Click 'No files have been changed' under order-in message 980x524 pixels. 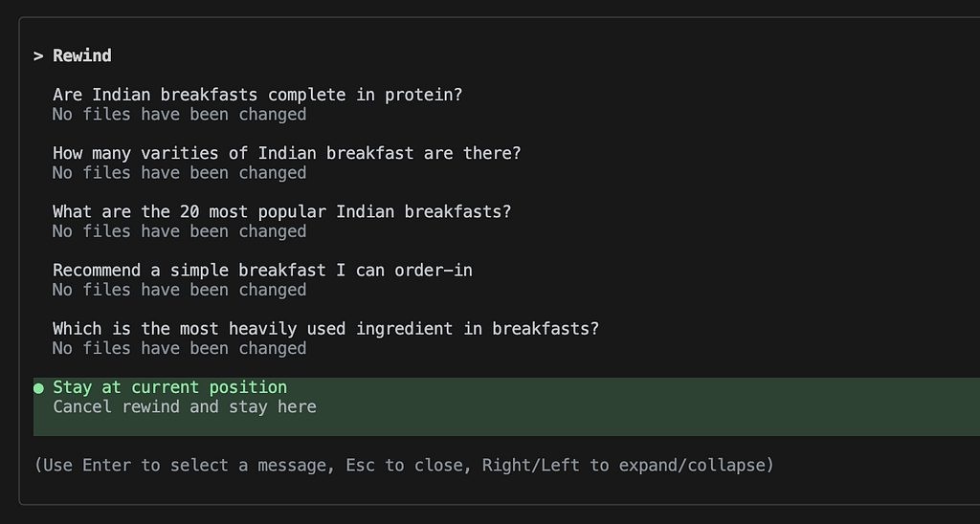pyautogui.click(x=179, y=290)
